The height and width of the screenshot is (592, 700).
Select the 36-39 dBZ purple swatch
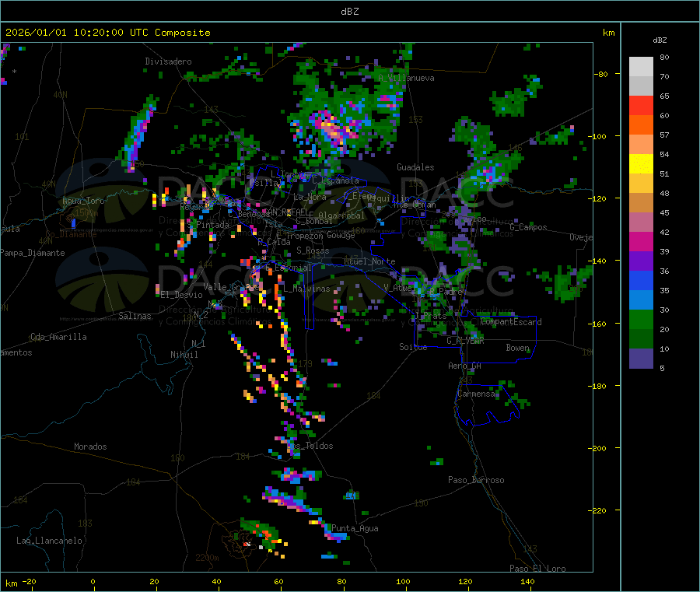point(641,261)
